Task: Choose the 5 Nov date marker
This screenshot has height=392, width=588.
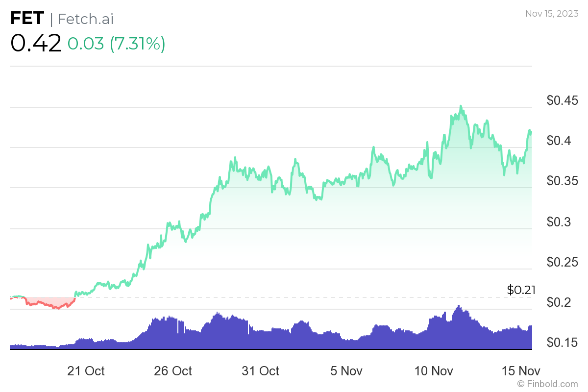Action: (x=346, y=371)
